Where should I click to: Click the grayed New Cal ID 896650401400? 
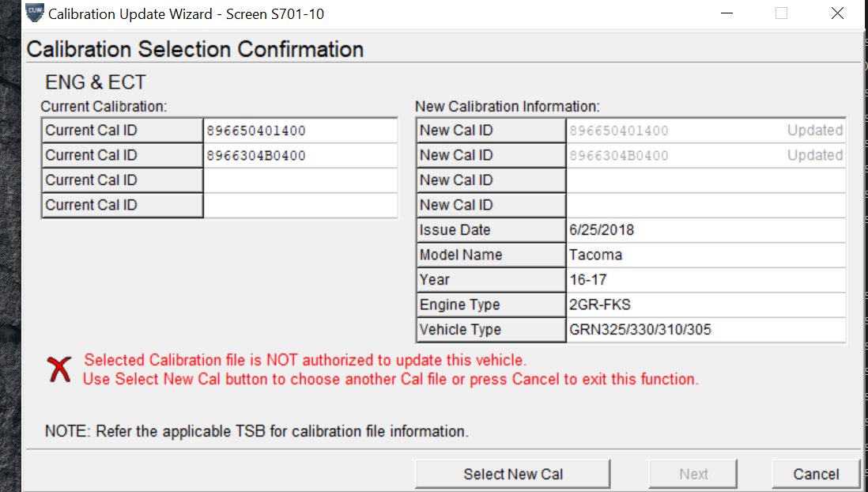point(619,131)
